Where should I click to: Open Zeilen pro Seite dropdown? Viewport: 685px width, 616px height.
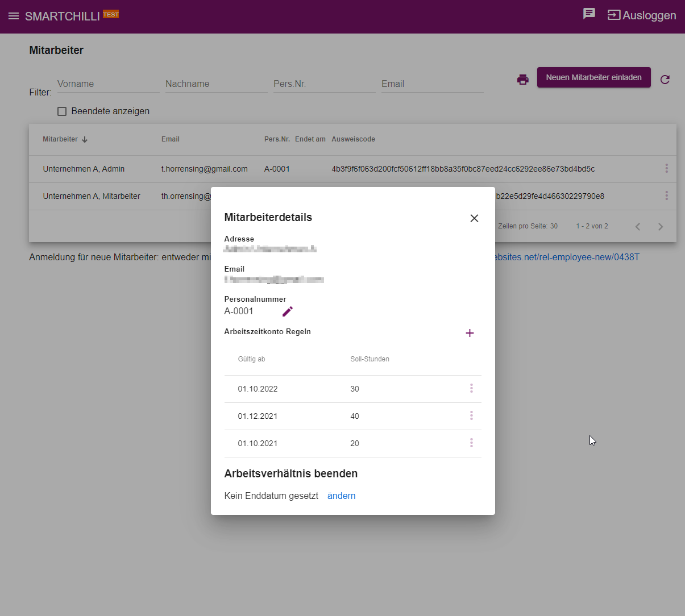pos(554,226)
